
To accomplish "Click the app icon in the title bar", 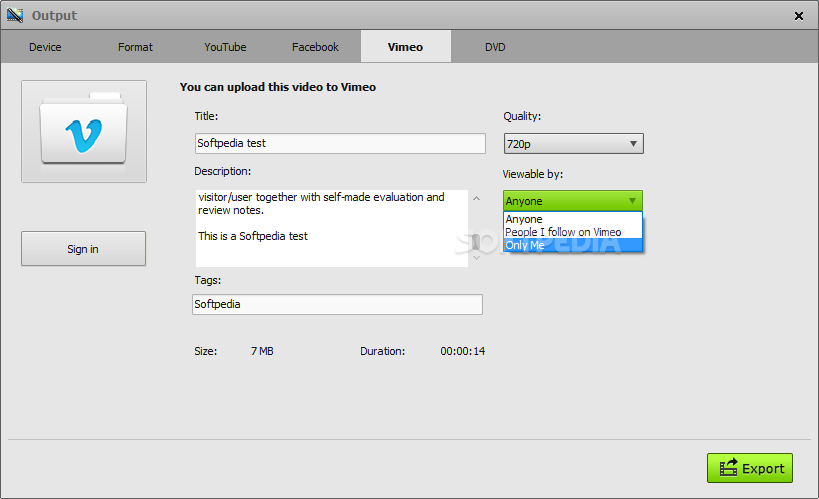I will 15,15.
